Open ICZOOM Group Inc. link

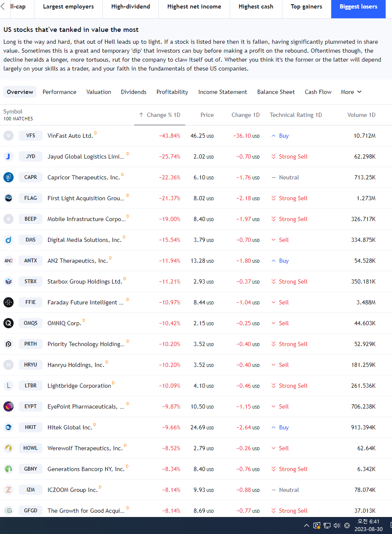tap(73, 490)
